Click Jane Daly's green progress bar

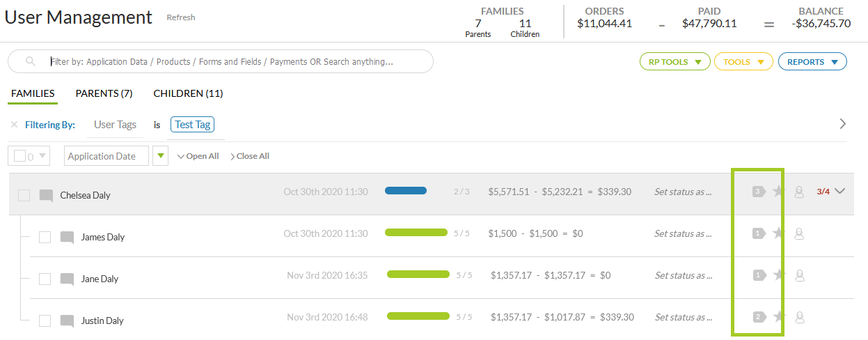point(418,275)
